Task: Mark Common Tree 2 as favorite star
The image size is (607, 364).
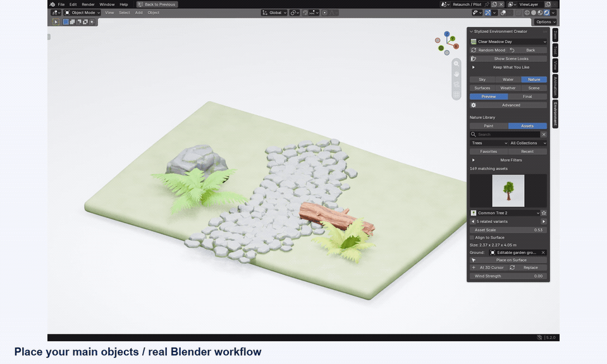Action: tap(544, 213)
